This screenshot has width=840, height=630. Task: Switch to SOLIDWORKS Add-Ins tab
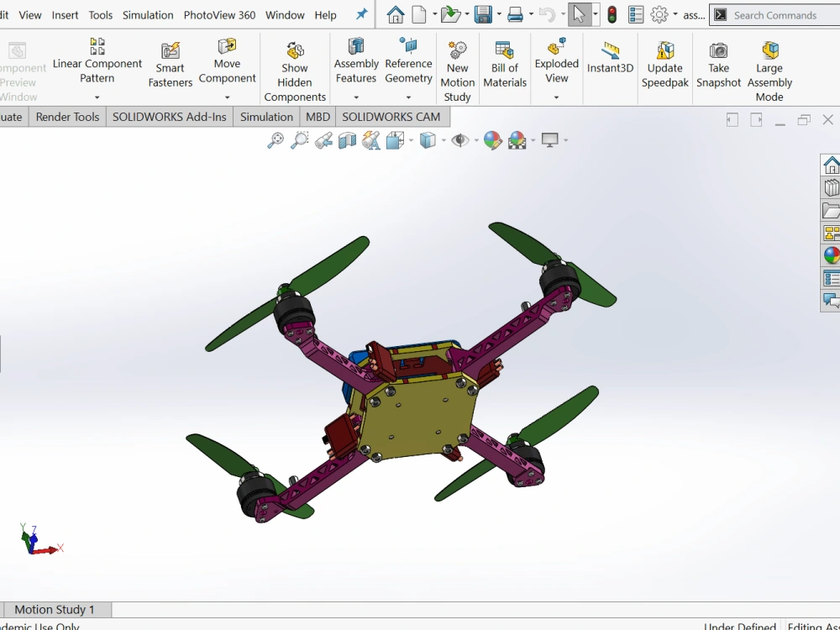tap(170, 117)
